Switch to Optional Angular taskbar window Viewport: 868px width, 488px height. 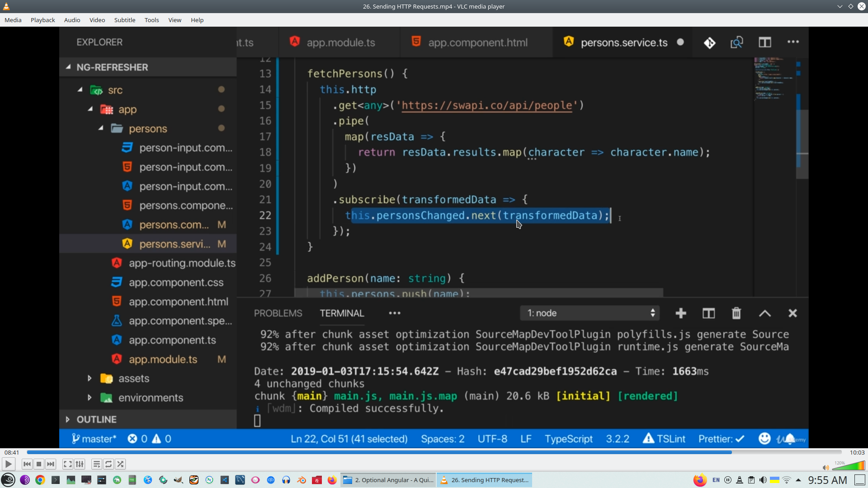tap(388, 480)
